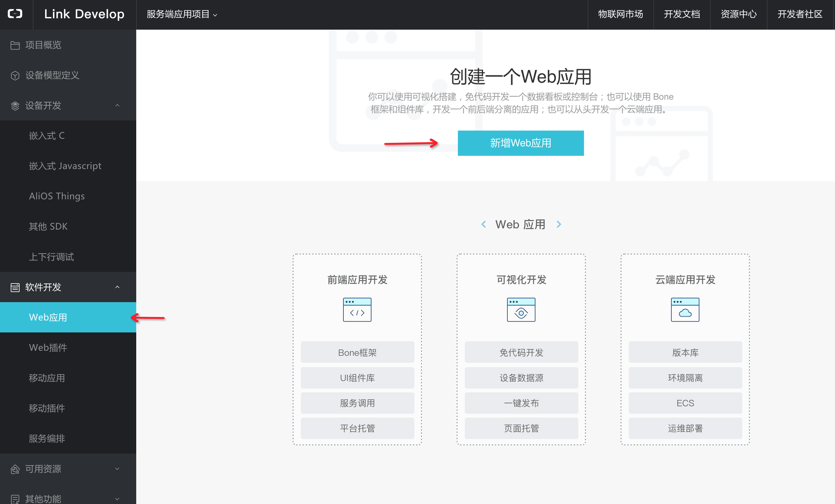This screenshot has width=835, height=504.
Task: Click the 版本库 button
Action: 685,353
